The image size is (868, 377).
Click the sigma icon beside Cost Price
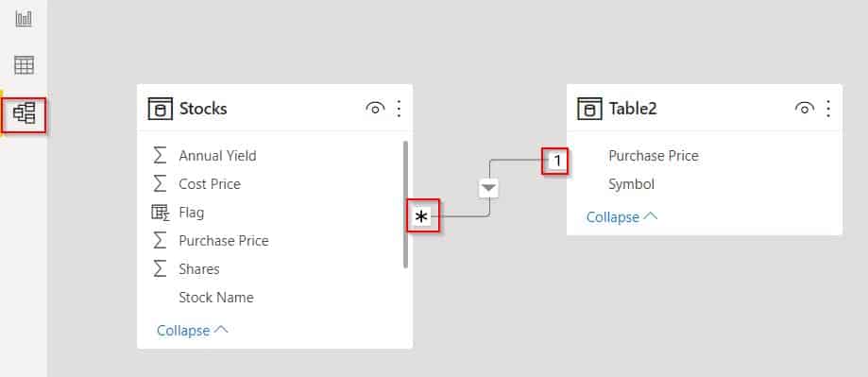[160, 184]
